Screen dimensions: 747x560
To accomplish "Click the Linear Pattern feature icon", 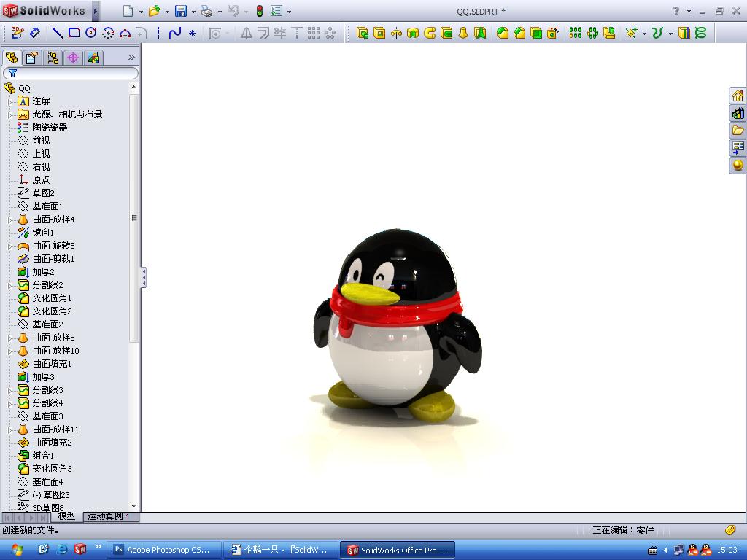I will [x=576, y=32].
